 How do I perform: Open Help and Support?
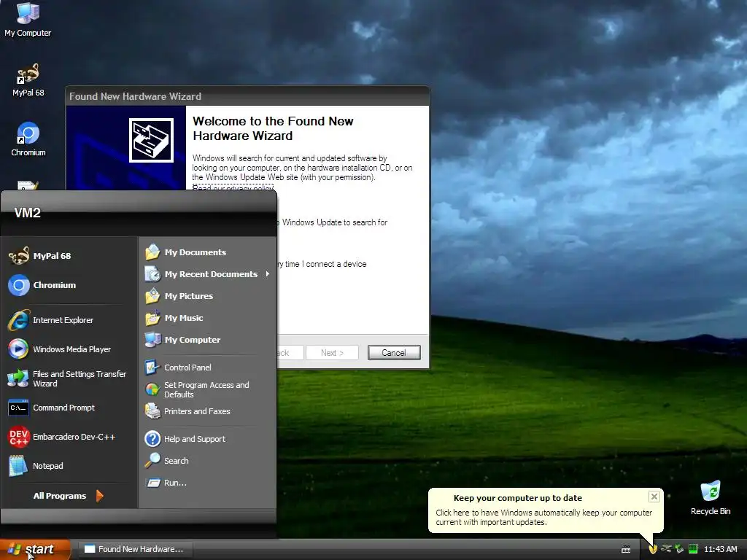207,438
